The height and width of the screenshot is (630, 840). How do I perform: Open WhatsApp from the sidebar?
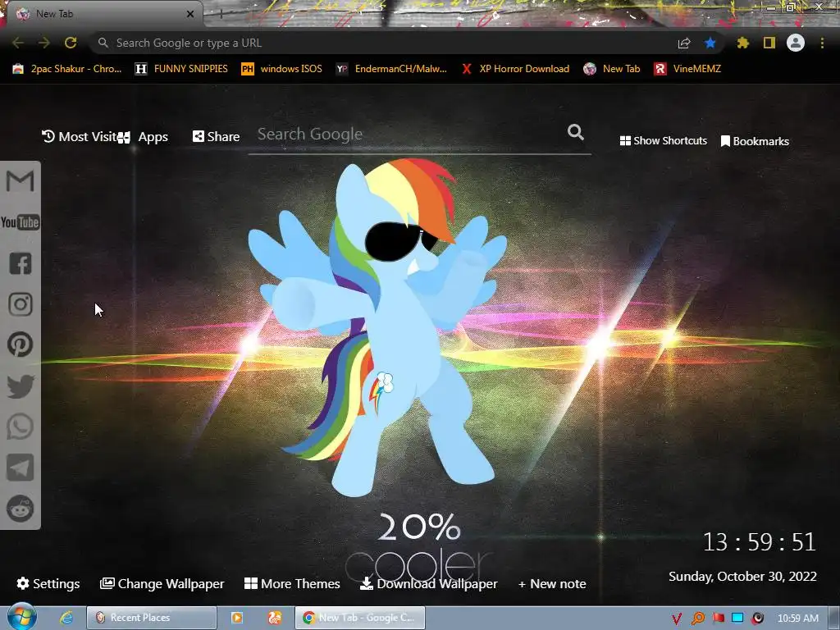coord(21,427)
